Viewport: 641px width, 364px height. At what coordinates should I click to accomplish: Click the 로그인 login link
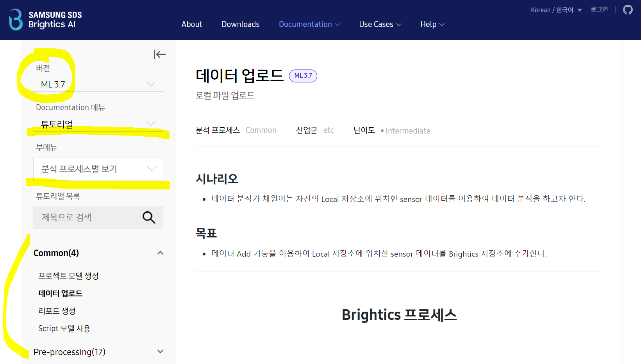pos(599,9)
